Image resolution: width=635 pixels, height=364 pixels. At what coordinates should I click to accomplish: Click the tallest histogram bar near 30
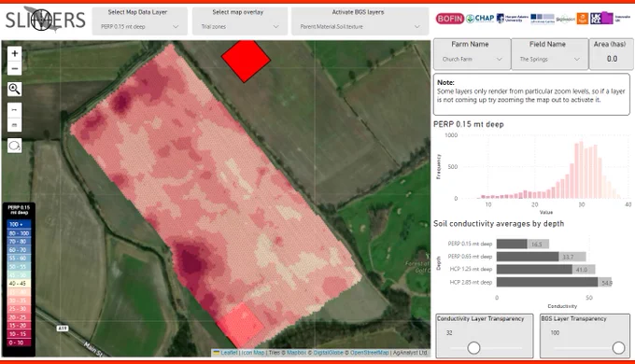(581, 170)
